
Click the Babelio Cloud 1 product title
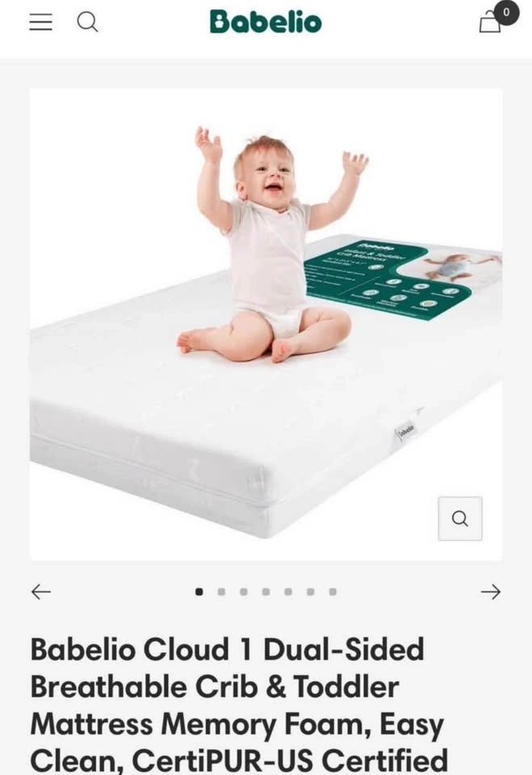click(239, 705)
